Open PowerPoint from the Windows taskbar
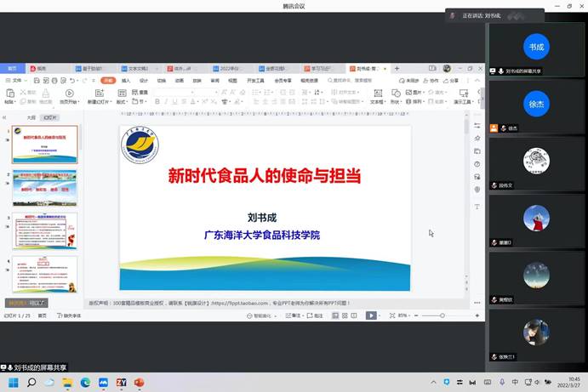This screenshot has width=588, height=392. coord(139,383)
